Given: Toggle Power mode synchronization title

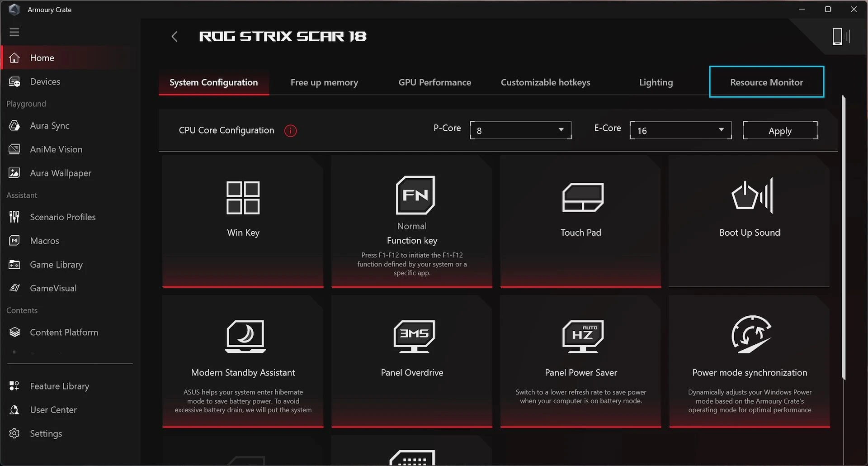Looking at the screenshot, I should tap(750, 373).
